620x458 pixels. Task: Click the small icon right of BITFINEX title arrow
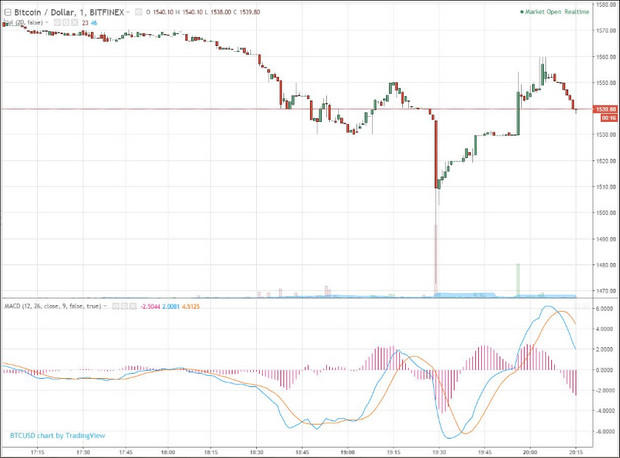click(138, 11)
